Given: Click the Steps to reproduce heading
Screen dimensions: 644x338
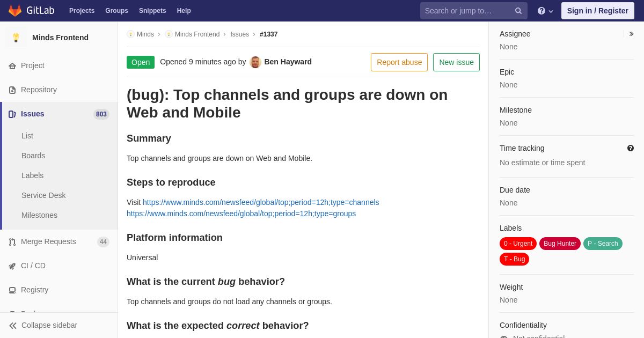Looking at the screenshot, I should coord(171,182).
